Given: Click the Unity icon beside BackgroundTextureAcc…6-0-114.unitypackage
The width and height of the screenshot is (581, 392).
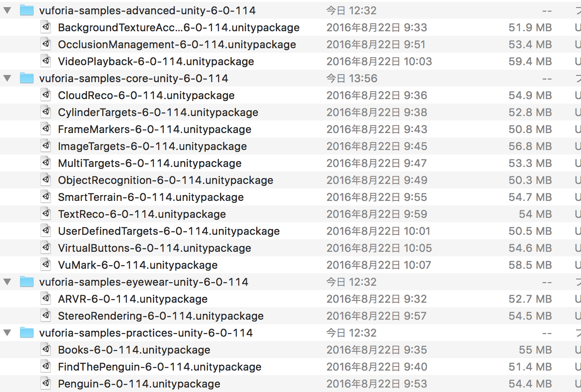Looking at the screenshot, I should 46,28.
